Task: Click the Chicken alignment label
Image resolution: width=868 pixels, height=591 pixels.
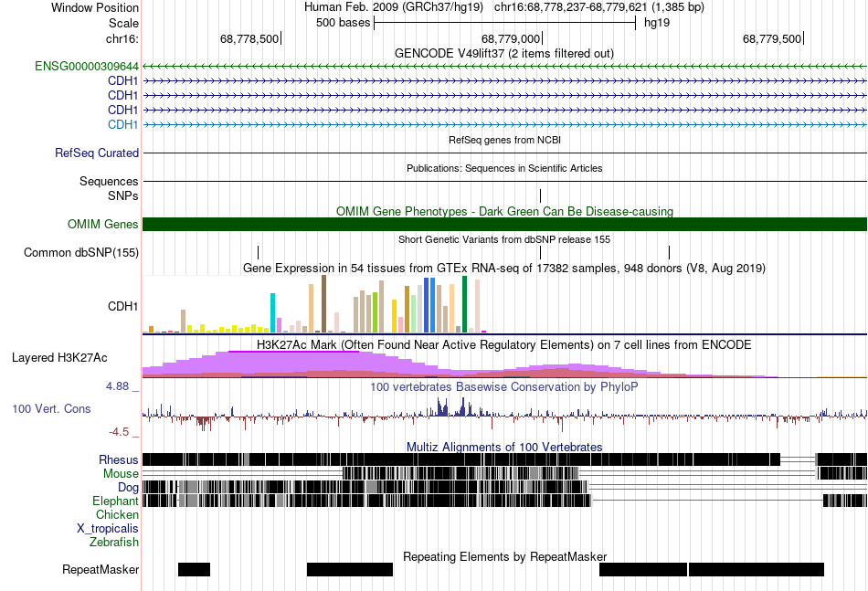Action: 117,514
